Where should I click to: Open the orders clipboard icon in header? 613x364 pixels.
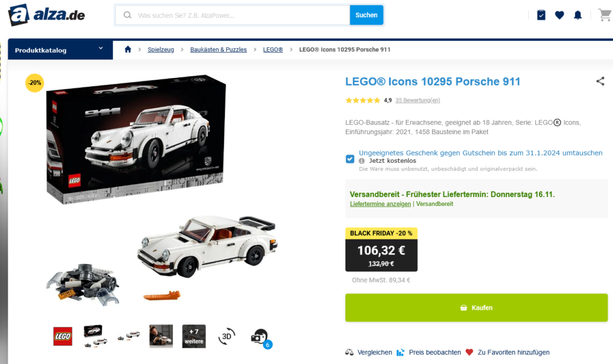[x=541, y=15]
